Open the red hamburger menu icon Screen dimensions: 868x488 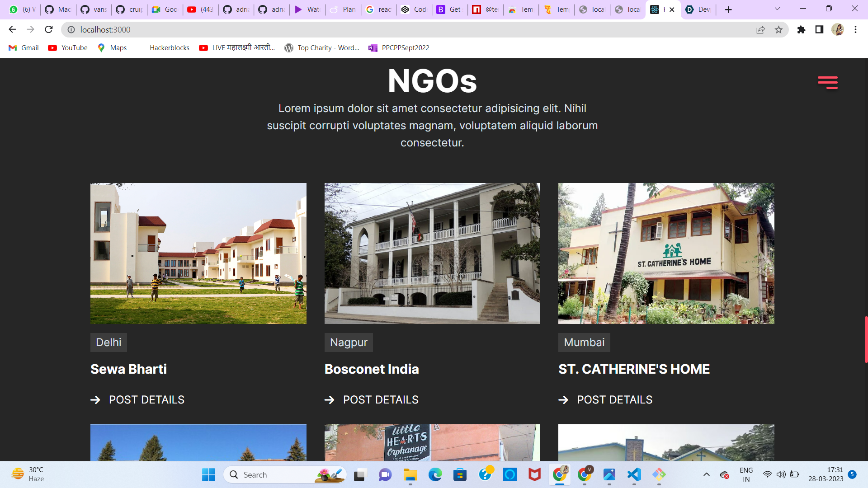[x=827, y=82]
